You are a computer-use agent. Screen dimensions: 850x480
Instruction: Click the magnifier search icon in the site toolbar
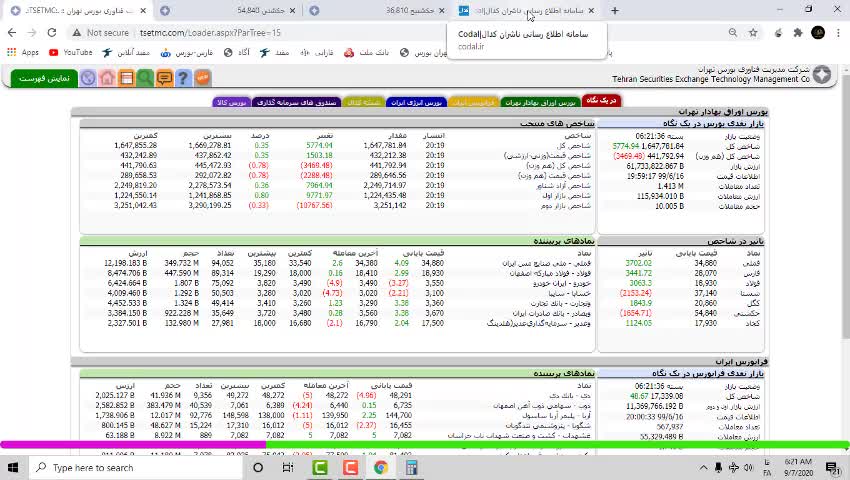pyautogui.click(x=146, y=78)
